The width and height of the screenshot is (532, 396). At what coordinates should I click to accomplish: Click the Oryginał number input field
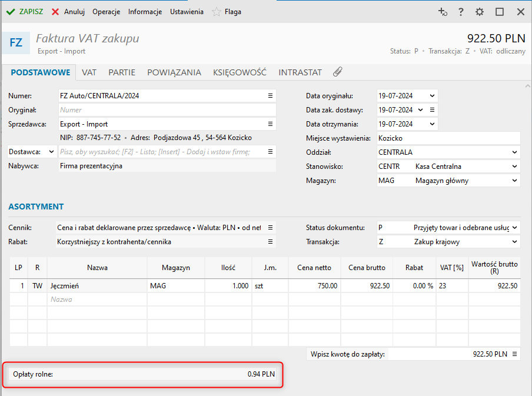tap(167, 110)
